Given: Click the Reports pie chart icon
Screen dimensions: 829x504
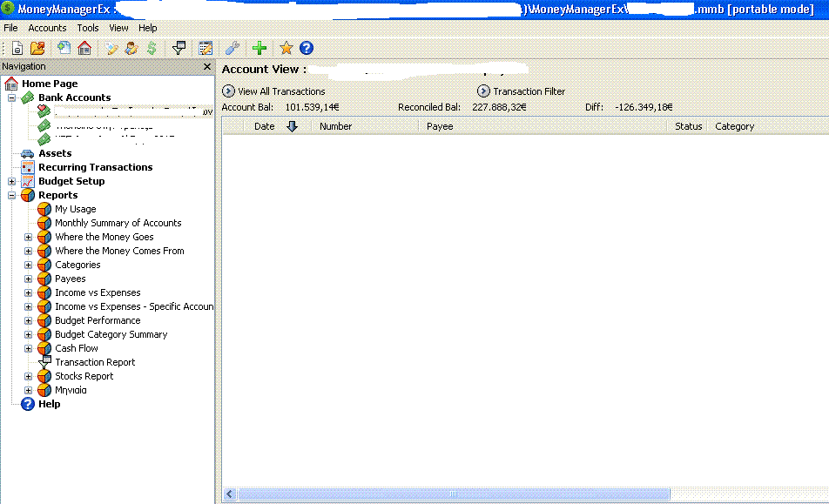Looking at the screenshot, I should 28,196.
